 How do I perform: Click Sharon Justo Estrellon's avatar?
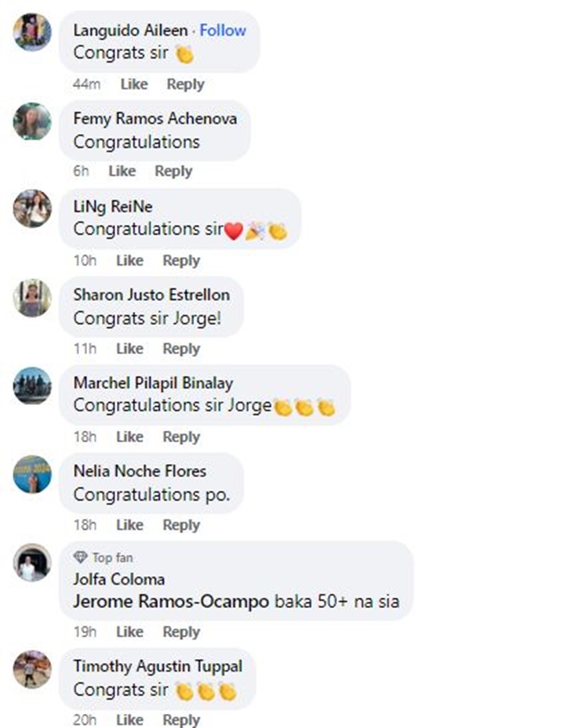pos(32,298)
